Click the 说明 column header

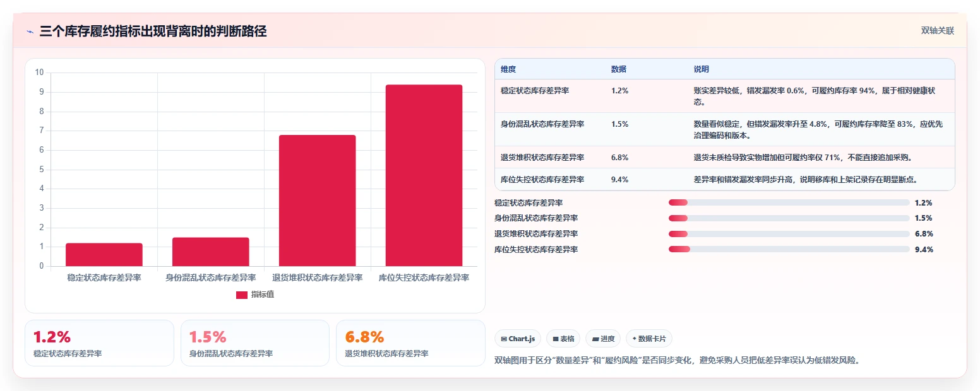[x=702, y=69]
